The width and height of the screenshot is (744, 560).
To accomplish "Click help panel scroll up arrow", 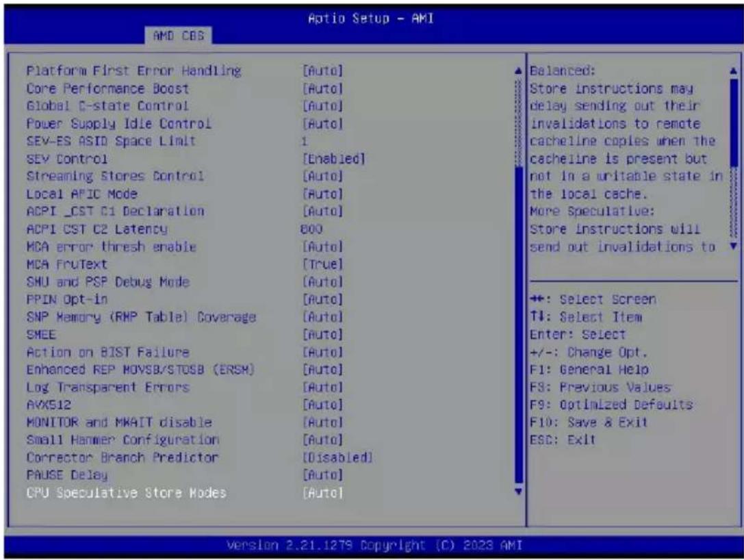I will [734, 71].
